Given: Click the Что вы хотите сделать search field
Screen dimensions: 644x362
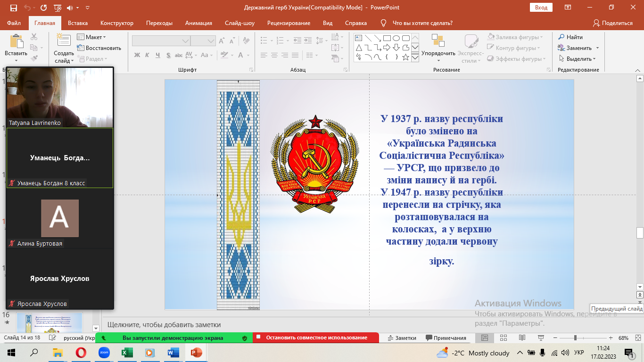Looking at the screenshot, I should (422, 23).
